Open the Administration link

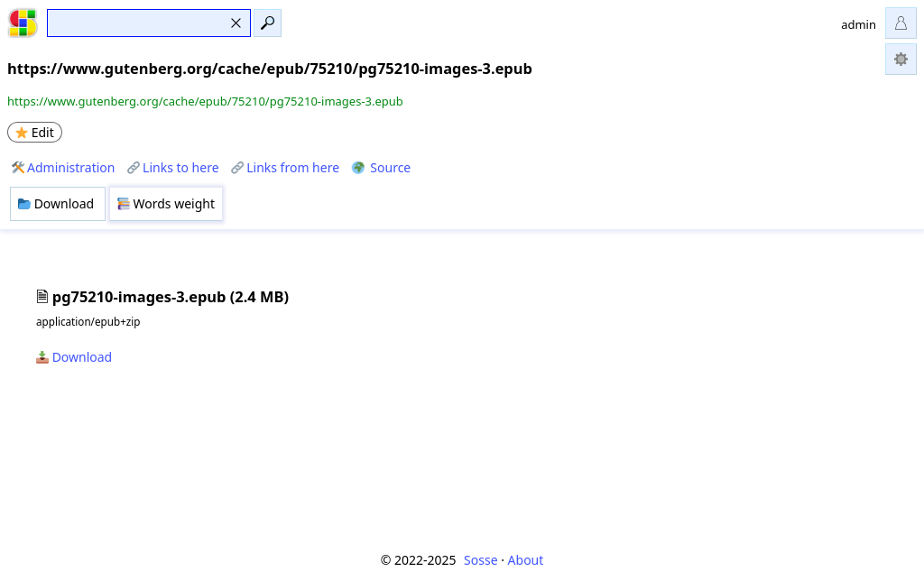click(x=63, y=168)
